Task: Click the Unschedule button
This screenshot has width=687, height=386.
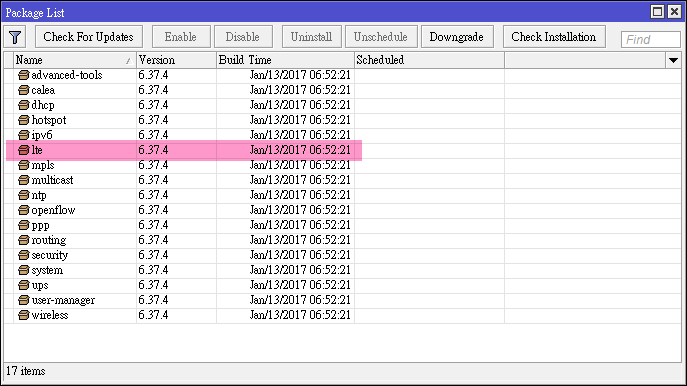Action: [x=381, y=37]
